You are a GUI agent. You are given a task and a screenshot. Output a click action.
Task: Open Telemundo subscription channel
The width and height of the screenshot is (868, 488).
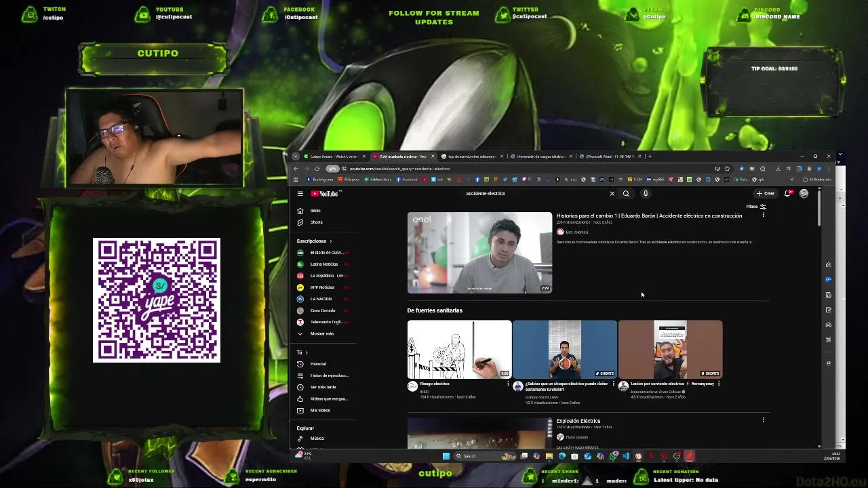pos(323,322)
